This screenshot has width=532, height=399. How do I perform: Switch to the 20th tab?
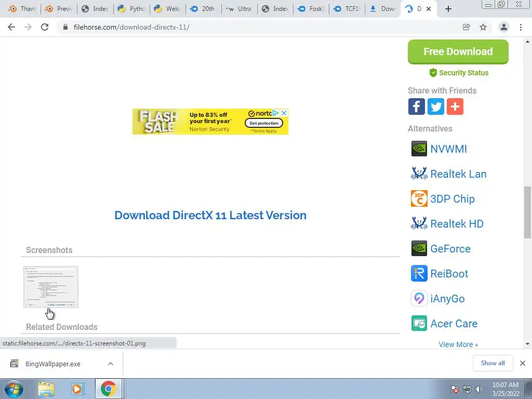point(204,9)
